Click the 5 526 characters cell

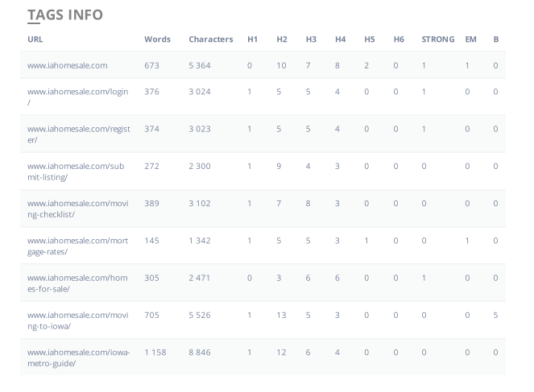point(200,315)
